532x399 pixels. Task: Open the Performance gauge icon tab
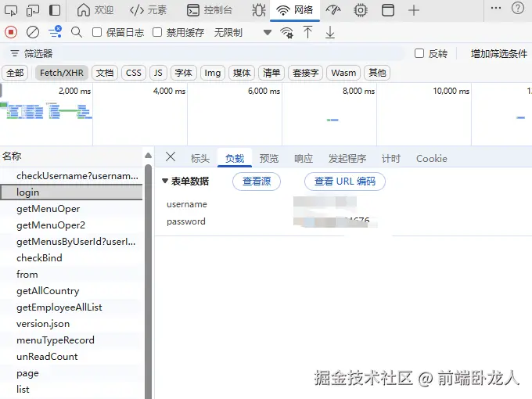point(333,10)
